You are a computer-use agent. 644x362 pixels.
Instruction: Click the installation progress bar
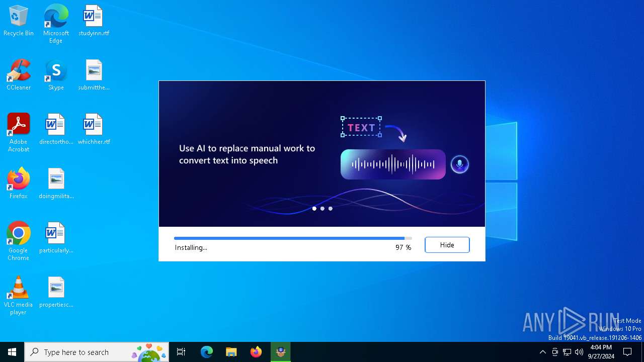pos(293,238)
